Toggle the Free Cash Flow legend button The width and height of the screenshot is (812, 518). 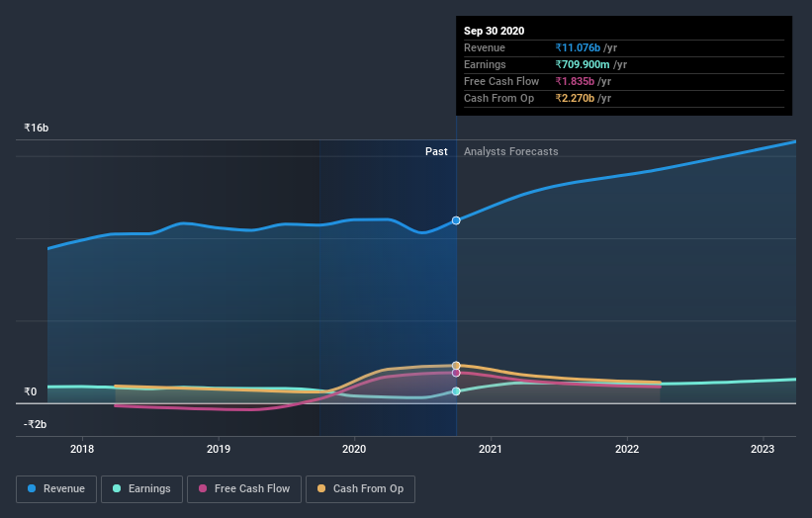pos(244,488)
